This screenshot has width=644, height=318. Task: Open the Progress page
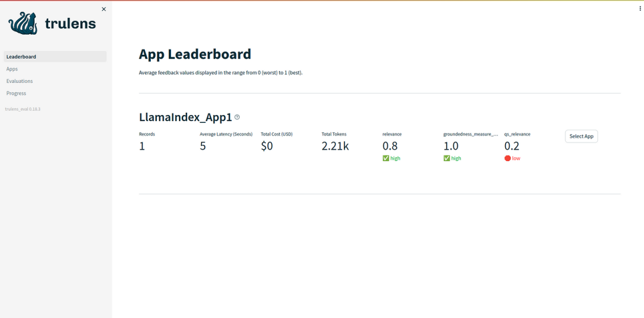click(x=55, y=93)
